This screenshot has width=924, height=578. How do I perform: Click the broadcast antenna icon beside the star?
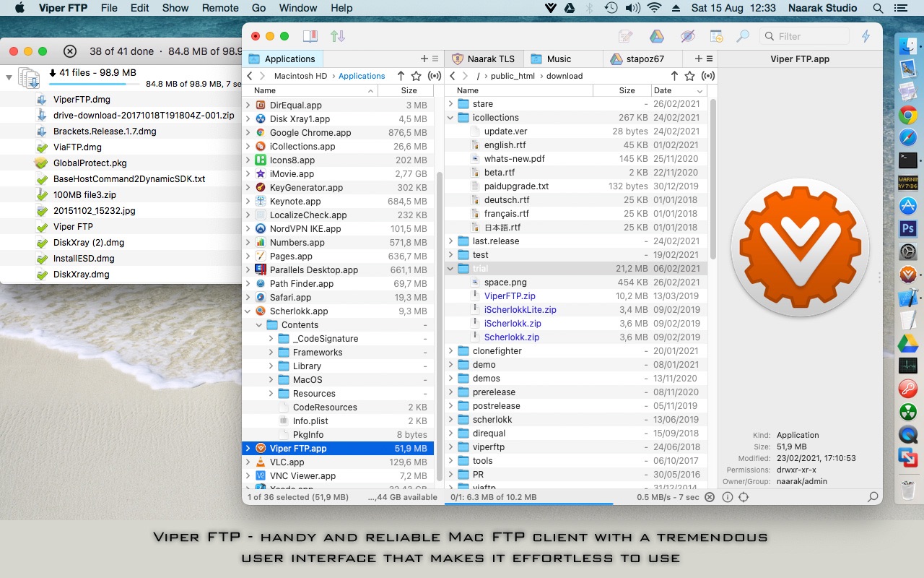pos(708,76)
